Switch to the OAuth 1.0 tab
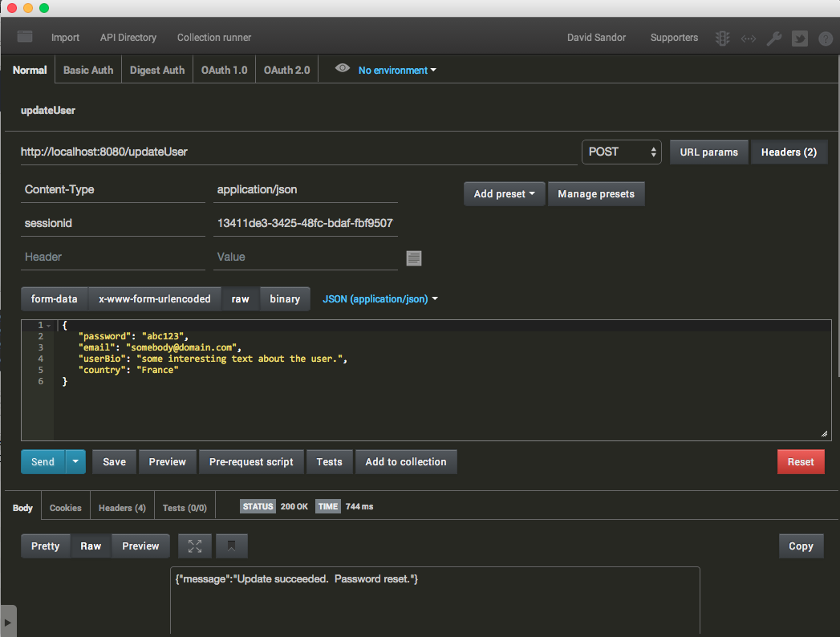This screenshot has height=637, width=840. (224, 70)
